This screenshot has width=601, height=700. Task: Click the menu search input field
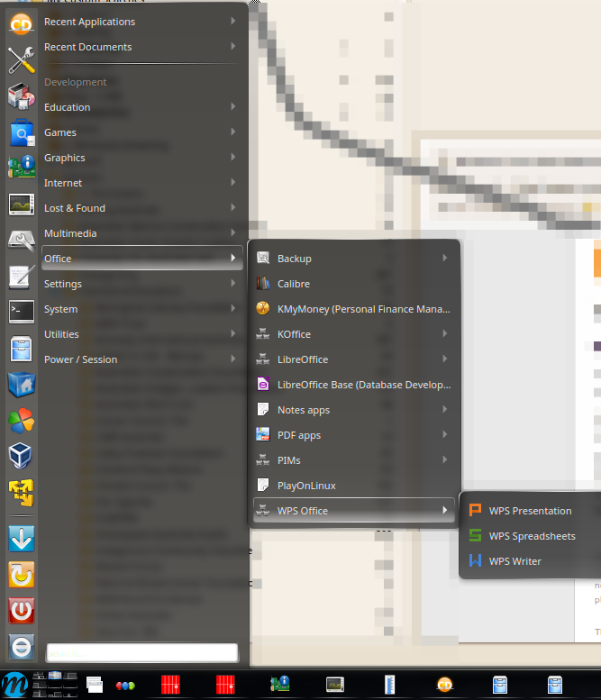(x=141, y=653)
